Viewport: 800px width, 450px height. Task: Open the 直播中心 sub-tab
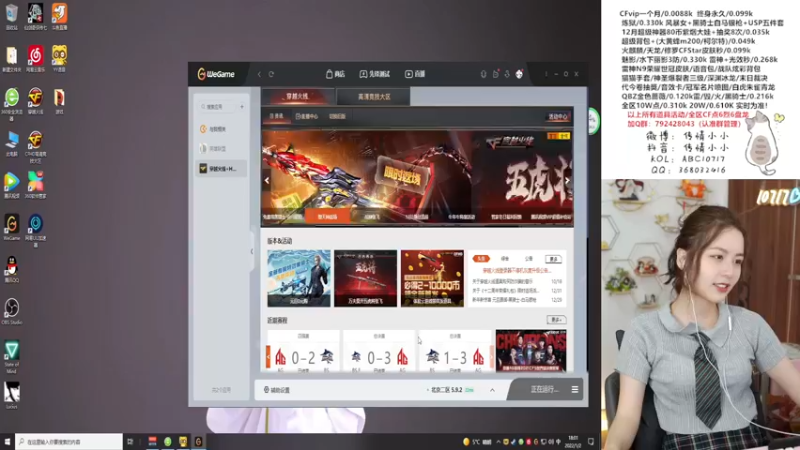(307, 116)
